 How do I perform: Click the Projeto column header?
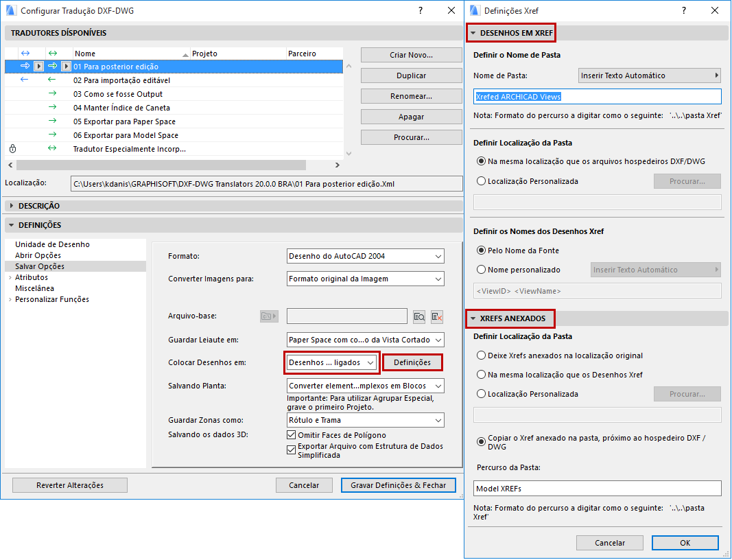coord(238,54)
